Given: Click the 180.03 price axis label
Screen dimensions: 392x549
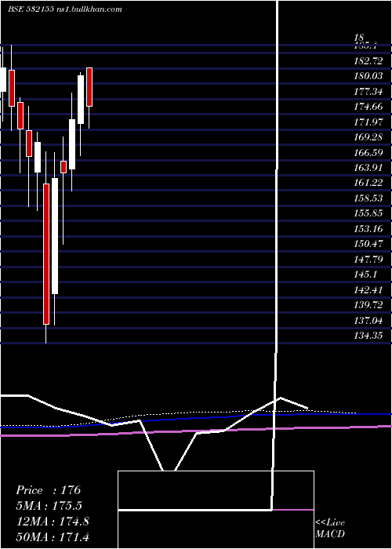Looking at the screenshot, I should click(368, 76).
